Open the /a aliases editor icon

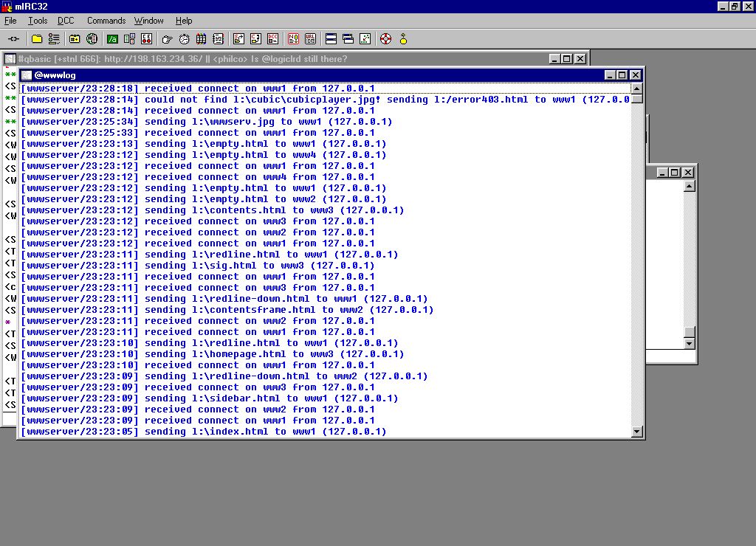pyautogui.click(x=112, y=38)
